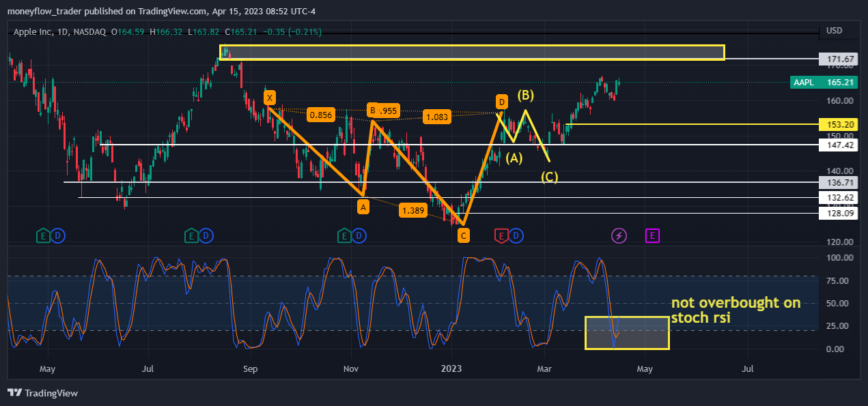This screenshot has width=868, height=406.
Task: Open the May 2022 dividend D marker
Action: pyautogui.click(x=58, y=236)
